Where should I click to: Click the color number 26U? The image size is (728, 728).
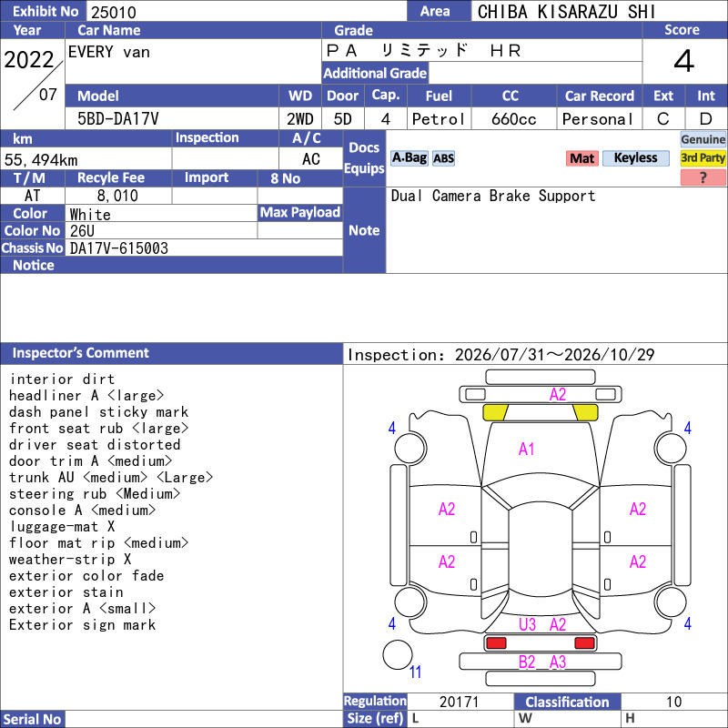[82, 231]
